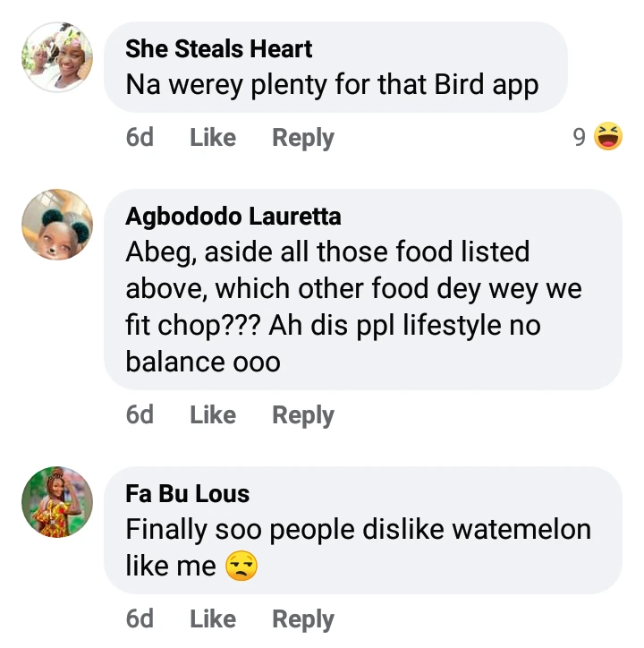Like Agbododo Lauretta's comment
This screenshot has width=644, height=648.
pyautogui.click(x=213, y=415)
